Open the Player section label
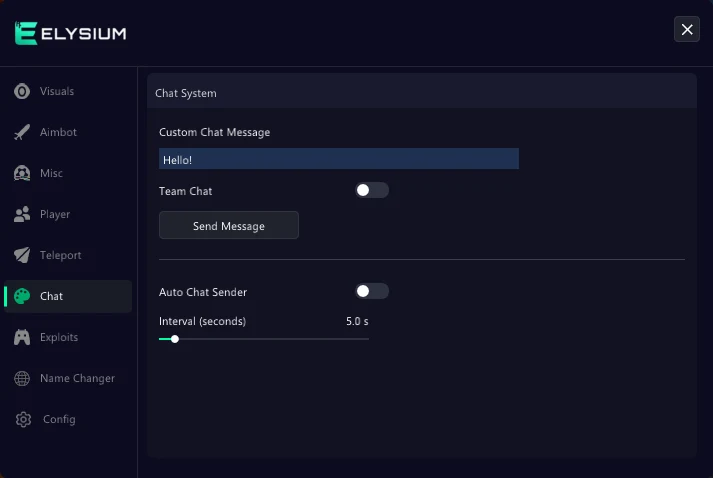Viewport: 713px width, 478px height. (55, 214)
